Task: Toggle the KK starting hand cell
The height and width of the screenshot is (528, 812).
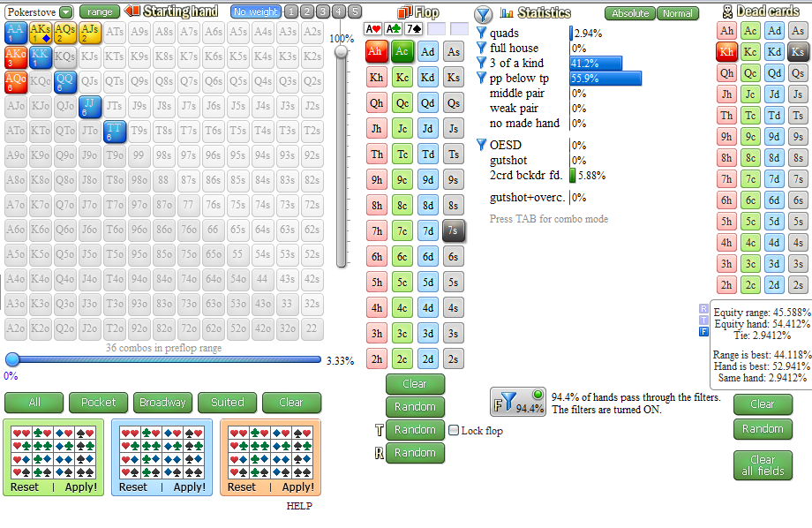Action: 40,57
